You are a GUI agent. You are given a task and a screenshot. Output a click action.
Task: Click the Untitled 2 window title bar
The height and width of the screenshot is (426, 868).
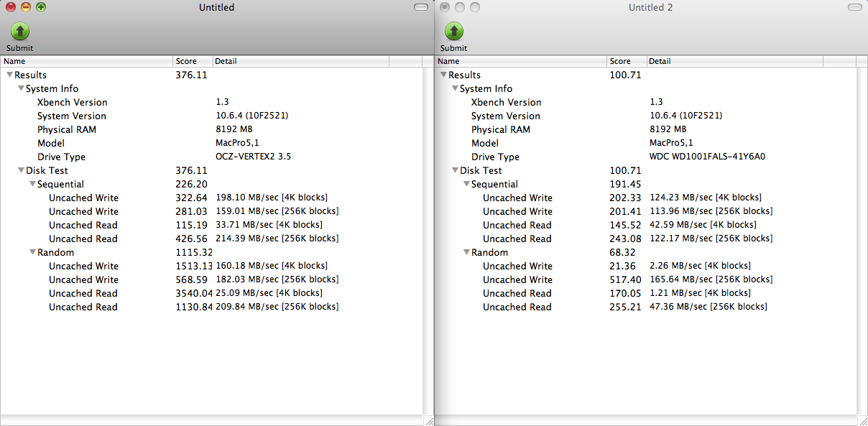[x=650, y=7]
